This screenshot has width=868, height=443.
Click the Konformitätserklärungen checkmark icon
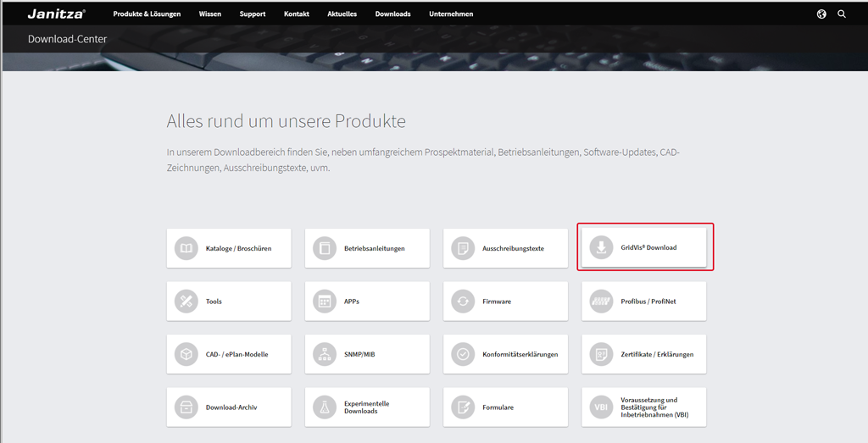point(463,354)
